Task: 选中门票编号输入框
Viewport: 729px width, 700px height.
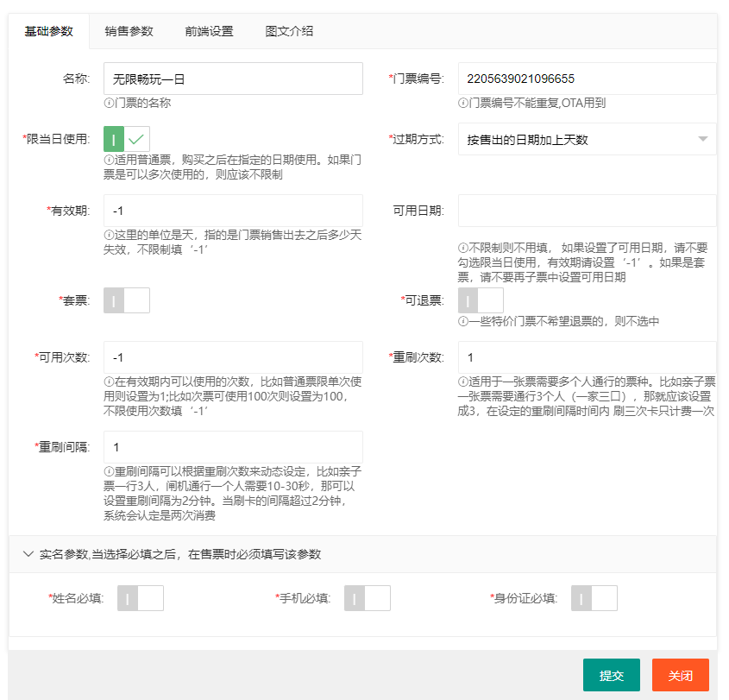Action: (x=587, y=78)
